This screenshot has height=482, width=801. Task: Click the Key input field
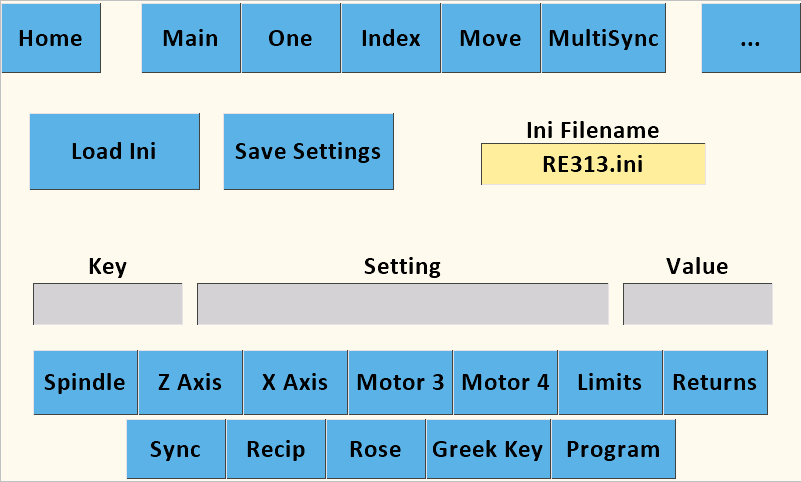coord(108,304)
